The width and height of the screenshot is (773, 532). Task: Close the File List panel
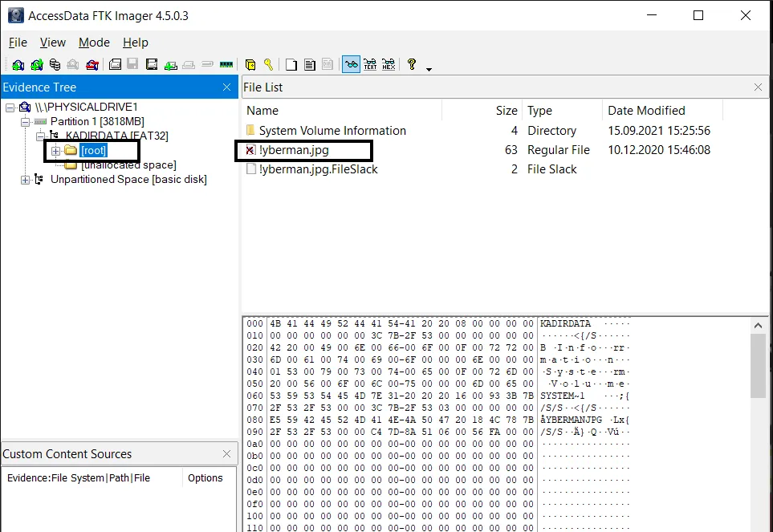click(759, 87)
